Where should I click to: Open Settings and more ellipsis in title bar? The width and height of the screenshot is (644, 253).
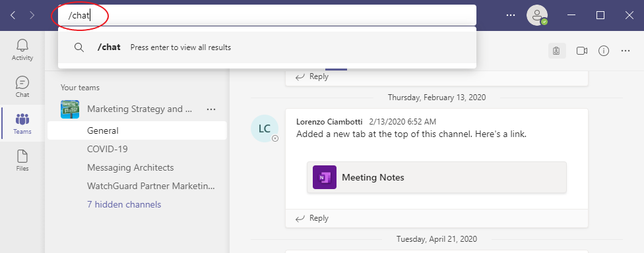(511, 15)
